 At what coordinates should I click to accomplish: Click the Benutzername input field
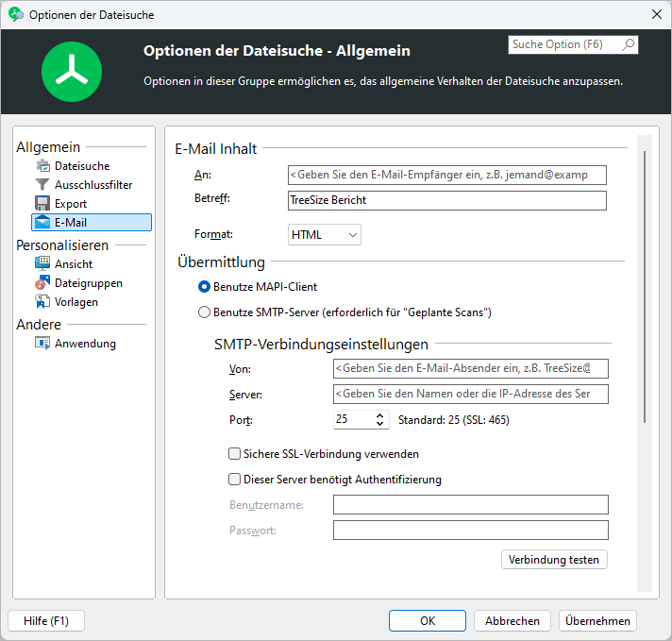click(x=471, y=505)
